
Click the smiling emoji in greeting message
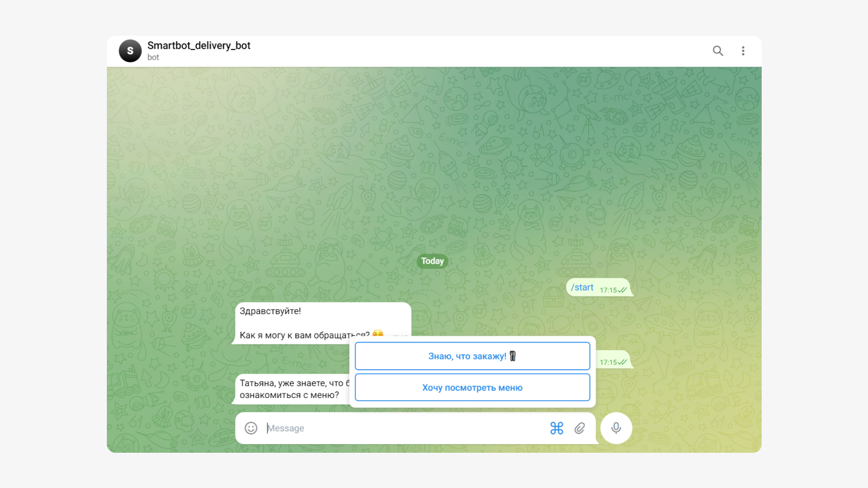[x=378, y=333]
